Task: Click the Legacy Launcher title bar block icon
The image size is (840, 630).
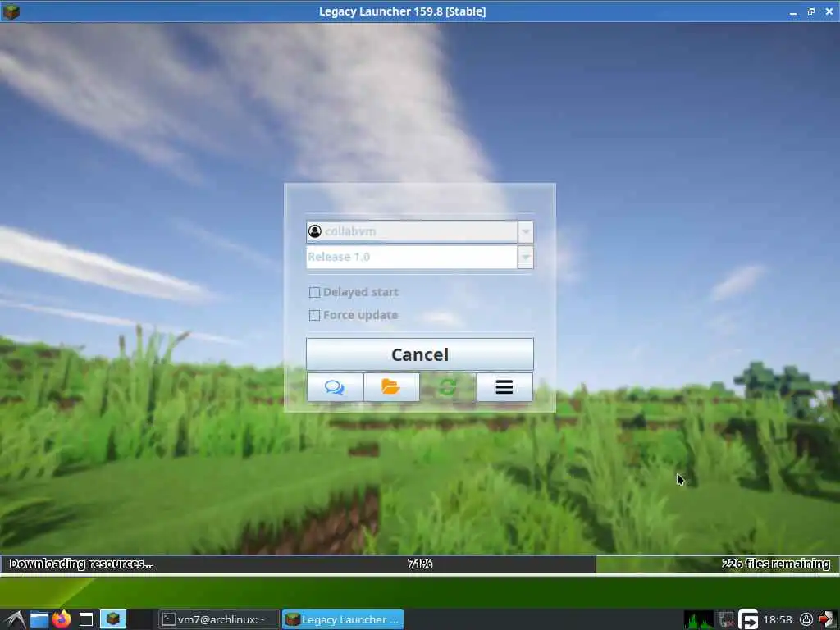Action: click(x=11, y=11)
